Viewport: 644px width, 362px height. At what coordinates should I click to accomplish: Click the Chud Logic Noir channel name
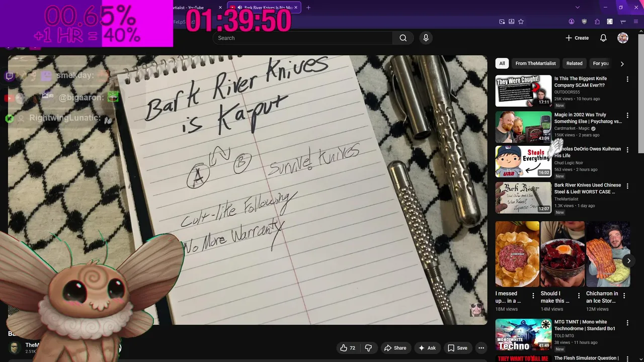[569, 163]
